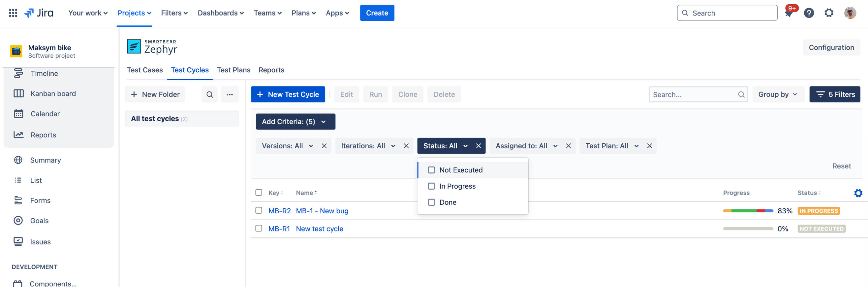Switch to the Test Plans tab
Screen dimensions: 868x287
pos(233,70)
